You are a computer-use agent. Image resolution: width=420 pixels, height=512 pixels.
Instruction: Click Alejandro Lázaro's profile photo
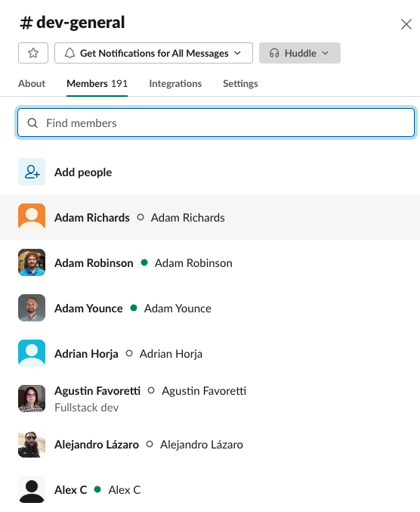pyautogui.click(x=32, y=444)
